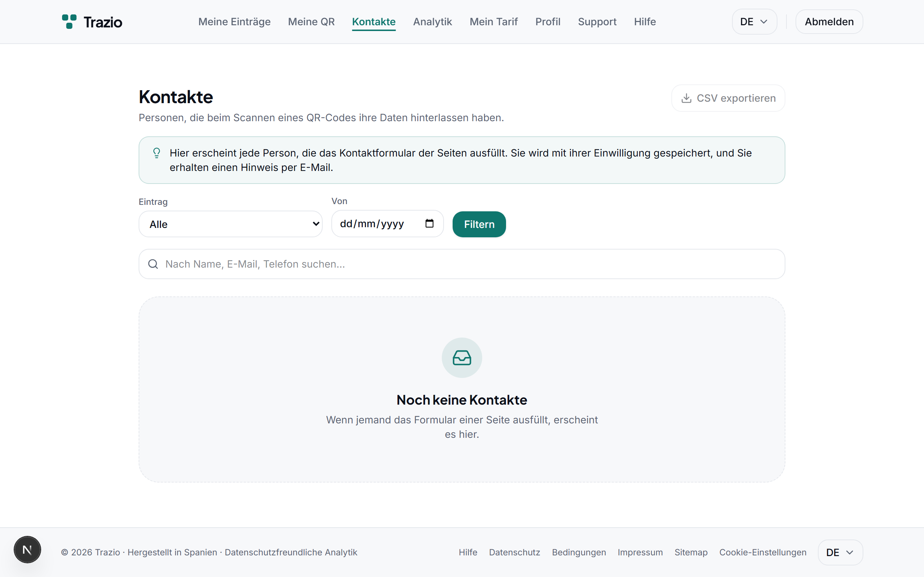Open the footer DE language selector
Screen dimensions: 924x577
click(x=840, y=552)
